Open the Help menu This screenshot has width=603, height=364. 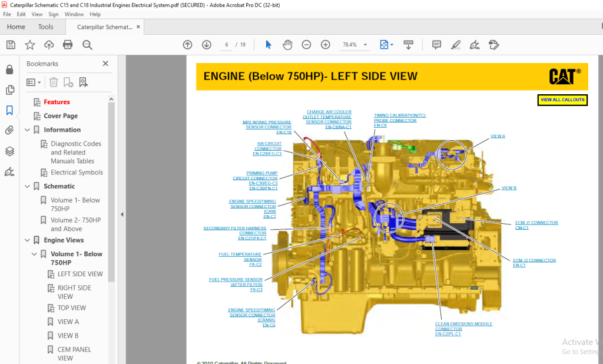(95, 14)
